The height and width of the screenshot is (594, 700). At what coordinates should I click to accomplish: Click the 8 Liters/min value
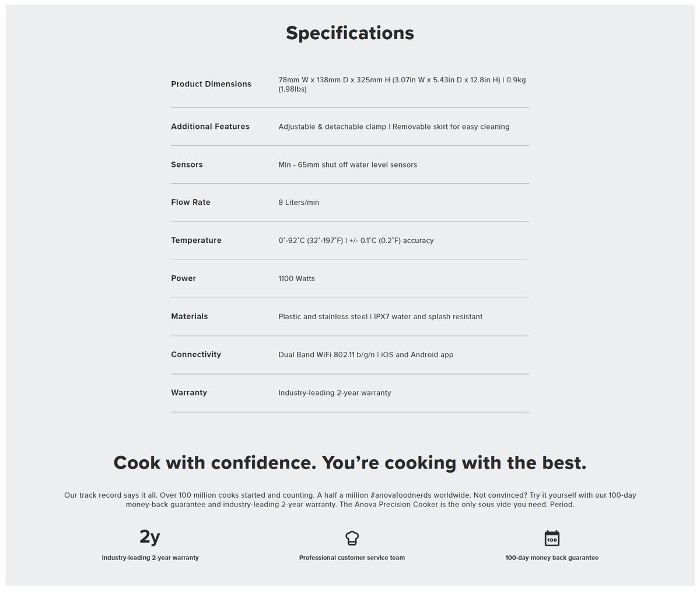click(x=299, y=202)
